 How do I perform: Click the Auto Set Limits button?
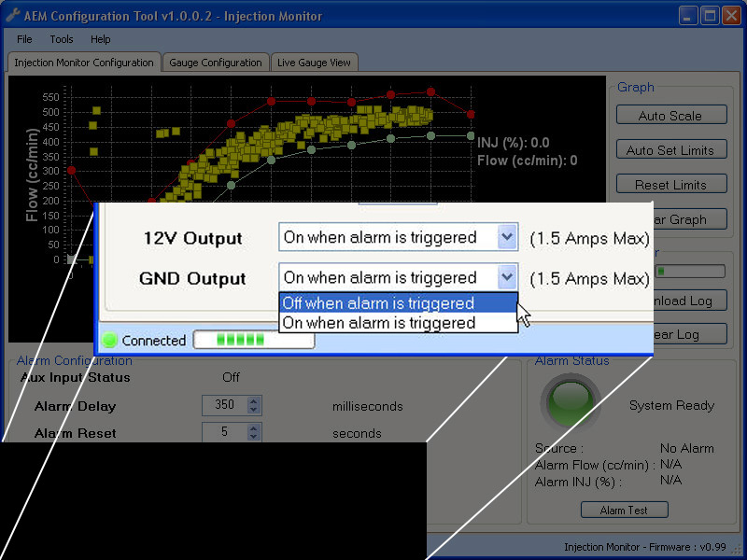tap(671, 150)
